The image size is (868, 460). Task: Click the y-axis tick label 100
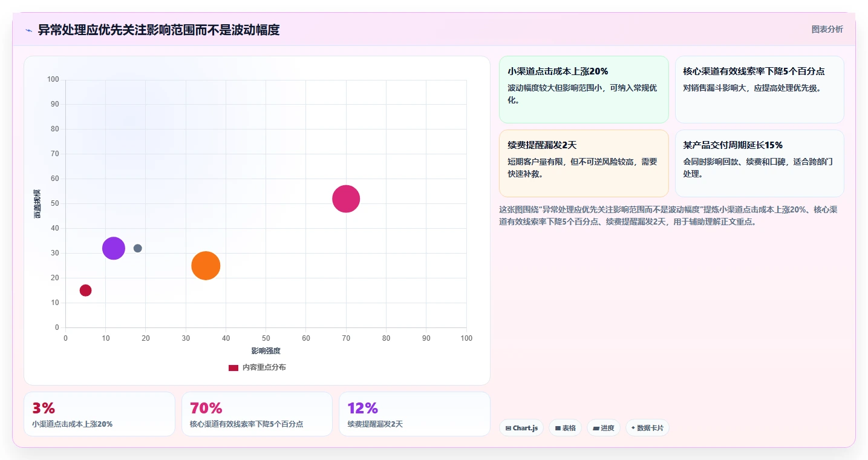pos(53,79)
